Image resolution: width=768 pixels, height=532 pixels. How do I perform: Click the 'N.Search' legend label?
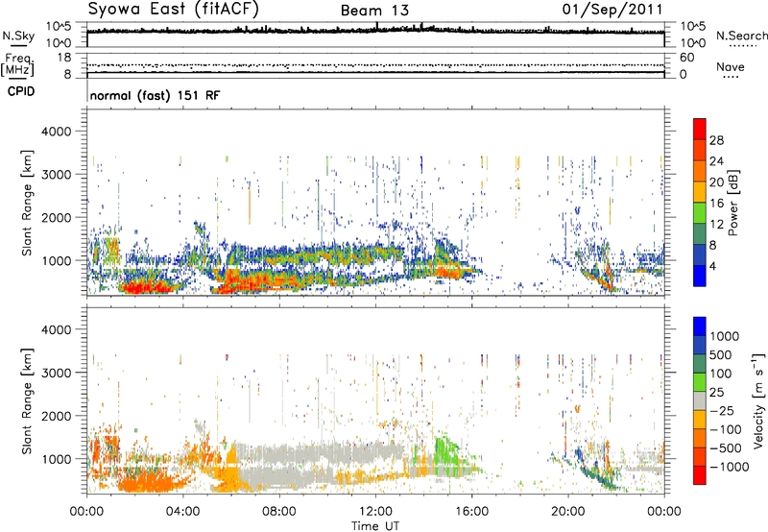pos(741,36)
